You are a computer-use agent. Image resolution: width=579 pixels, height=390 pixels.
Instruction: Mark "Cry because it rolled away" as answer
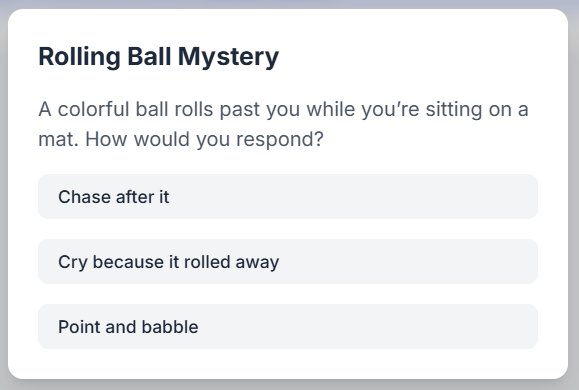pos(288,261)
